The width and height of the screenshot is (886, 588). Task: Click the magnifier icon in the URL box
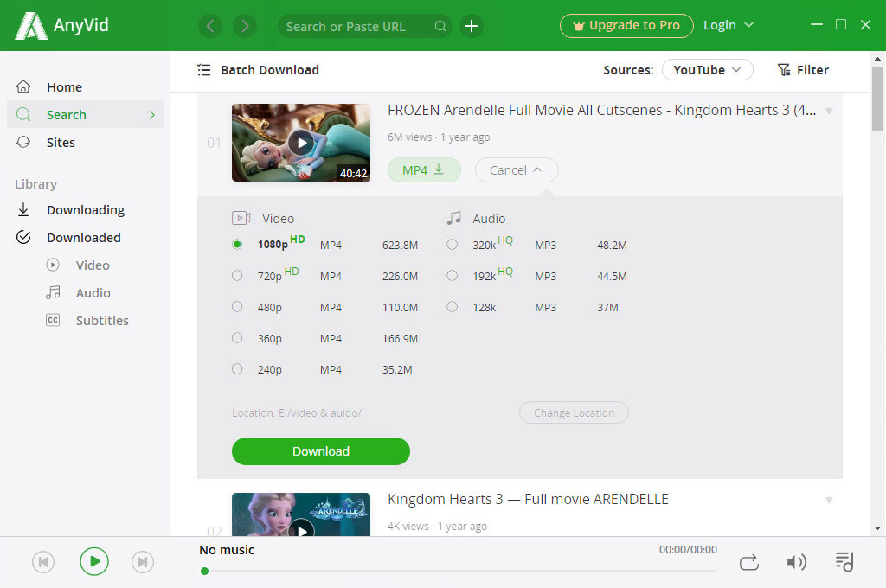[440, 26]
